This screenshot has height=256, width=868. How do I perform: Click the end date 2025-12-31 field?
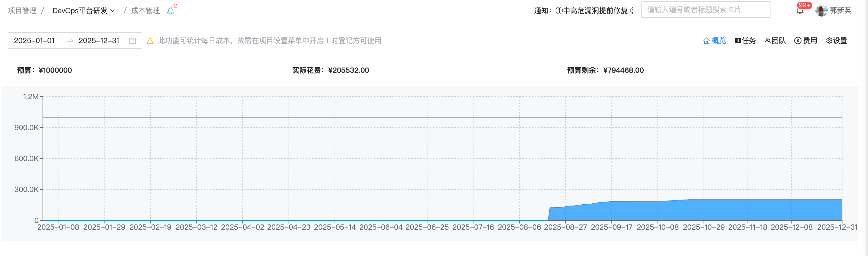99,41
